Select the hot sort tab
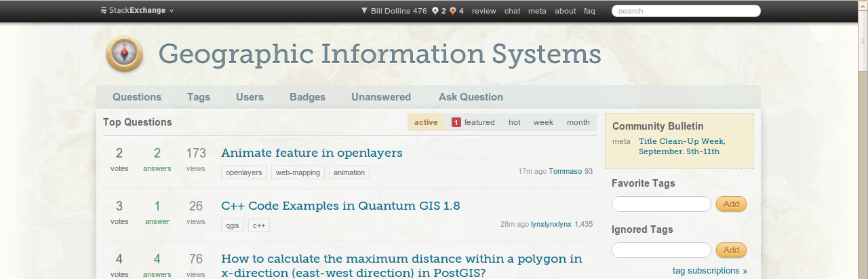The height and width of the screenshot is (279, 868). point(515,122)
